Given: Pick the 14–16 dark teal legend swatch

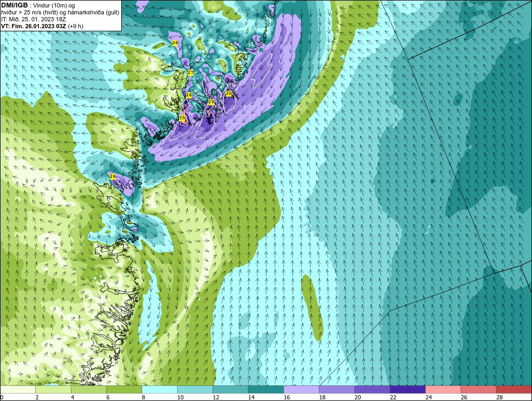Looking at the screenshot, I should point(265,389).
